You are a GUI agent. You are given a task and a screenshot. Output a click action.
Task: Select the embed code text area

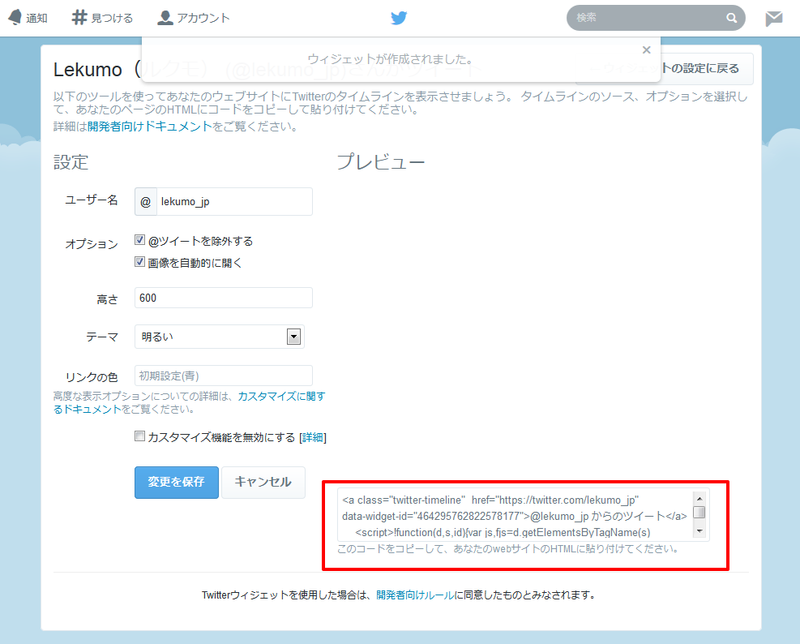515,515
